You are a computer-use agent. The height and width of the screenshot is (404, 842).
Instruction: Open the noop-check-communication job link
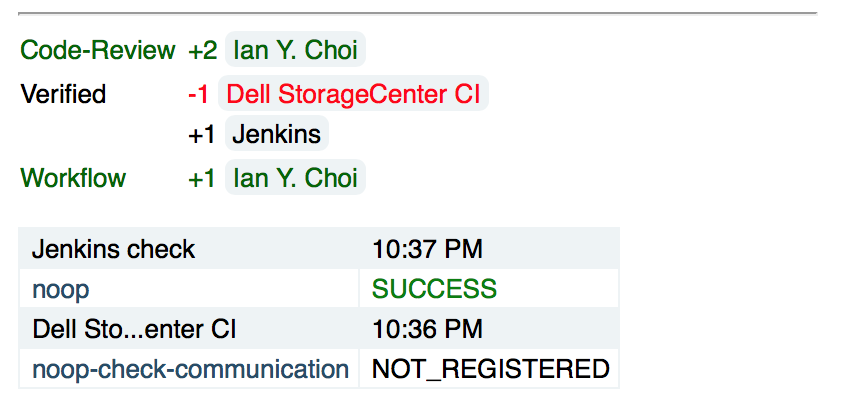pos(190,369)
